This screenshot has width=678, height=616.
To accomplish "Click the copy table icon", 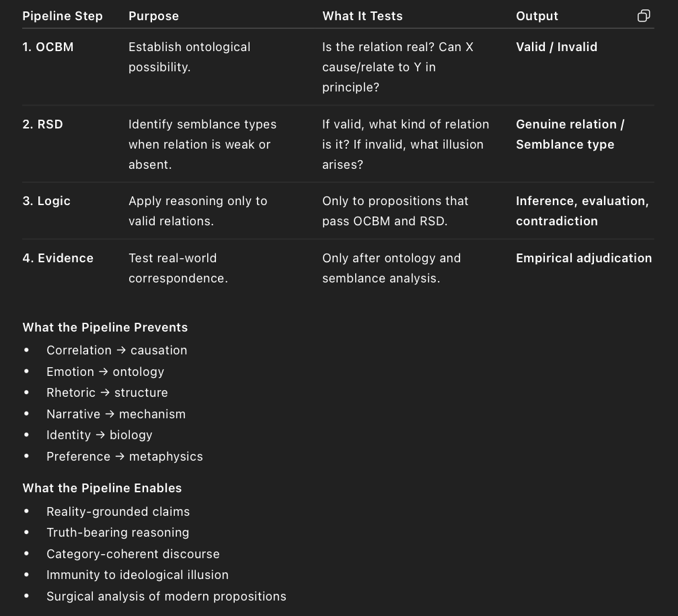I will pos(643,16).
